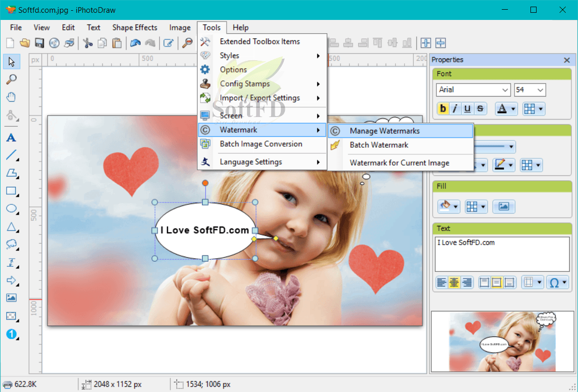Viewport: 578px width, 392px height.
Task: Open the line color pen picker
Action: (503, 165)
